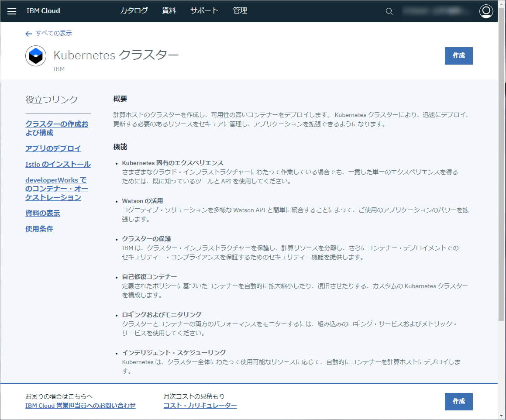Open アプリのデプロイ link
This screenshot has height=420, width=506.
coord(53,148)
